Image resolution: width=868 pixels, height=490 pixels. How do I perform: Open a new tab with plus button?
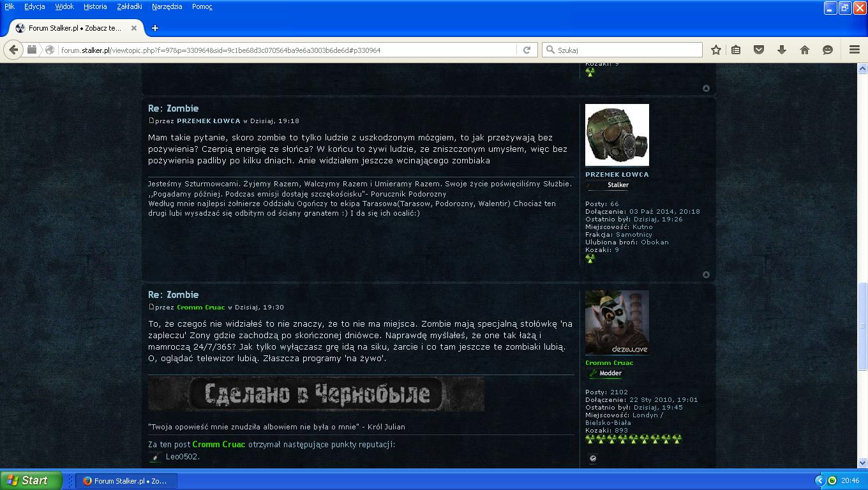coord(154,28)
